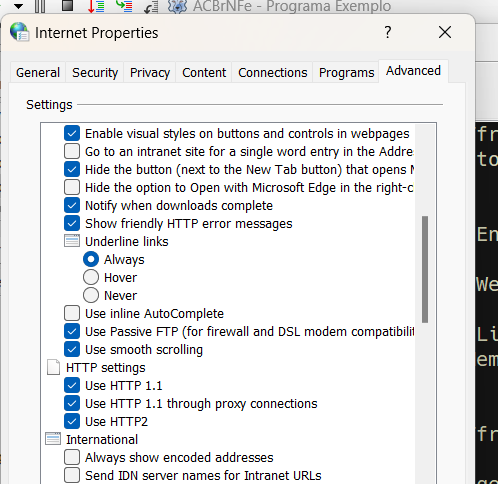Viewport: 498px width, 484px height.
Task: Switch to the Security tab
Action: click(x=95, y=72)
